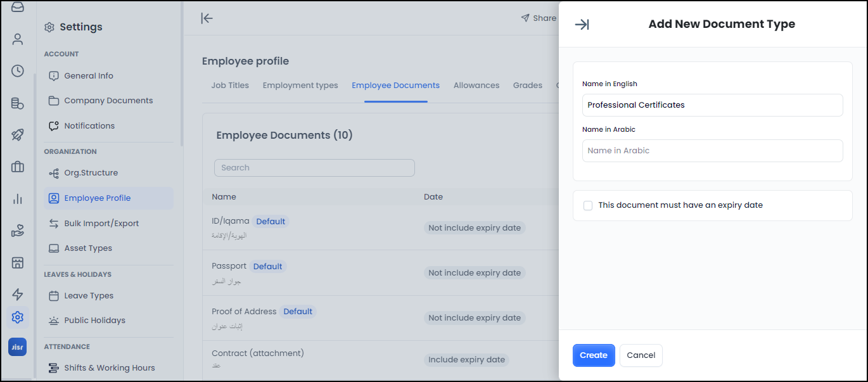The height and width of the screenshot is (382, 868).
Task: Switch to the Allowances tab
Action: 476,85
